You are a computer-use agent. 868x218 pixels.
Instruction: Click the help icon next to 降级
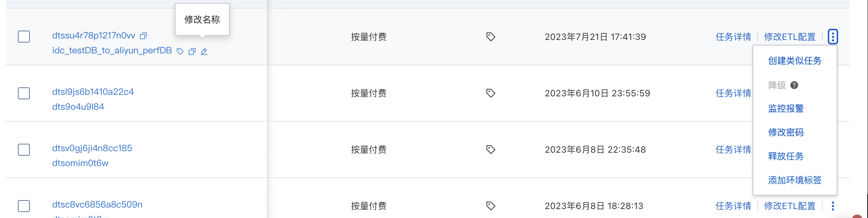[x=794, y=85]
